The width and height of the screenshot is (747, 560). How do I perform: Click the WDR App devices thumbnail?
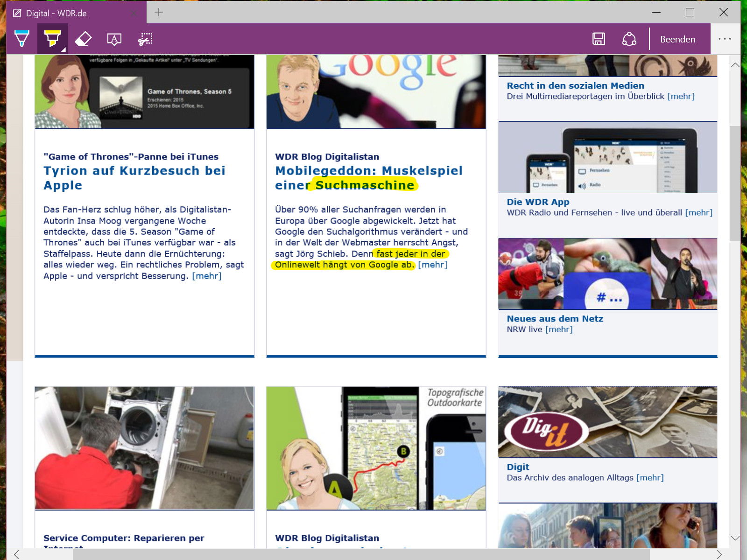608,157
